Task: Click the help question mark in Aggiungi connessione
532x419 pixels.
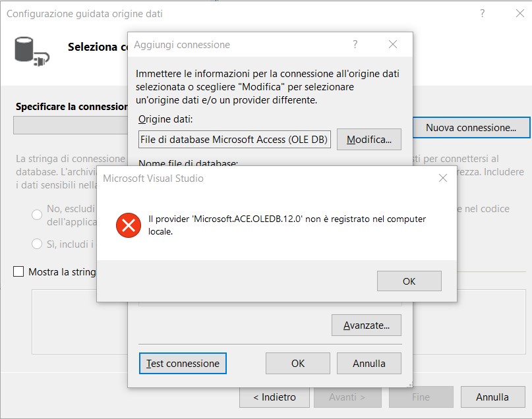Action: 355,45
